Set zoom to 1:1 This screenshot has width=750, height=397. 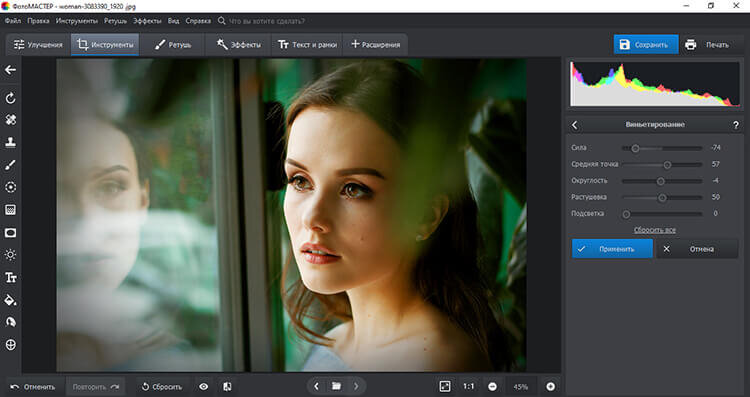point(468,386)
